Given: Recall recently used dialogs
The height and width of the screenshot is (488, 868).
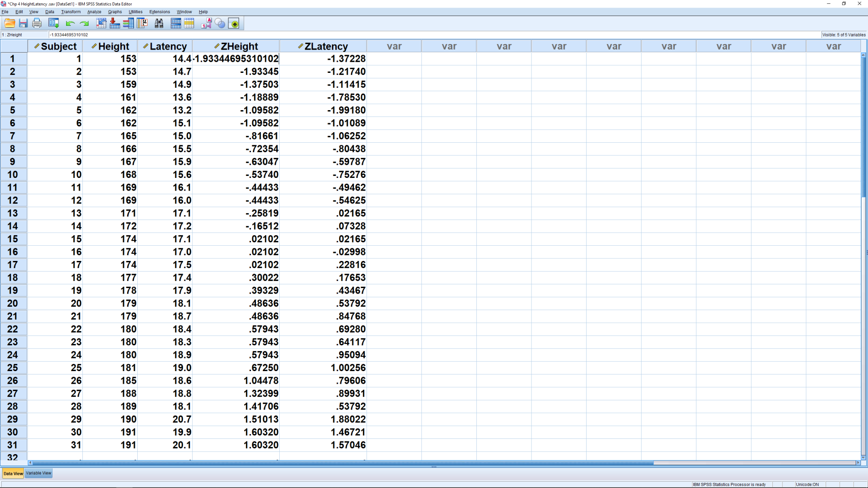Looking at the screenshot, I should point(53,23).
